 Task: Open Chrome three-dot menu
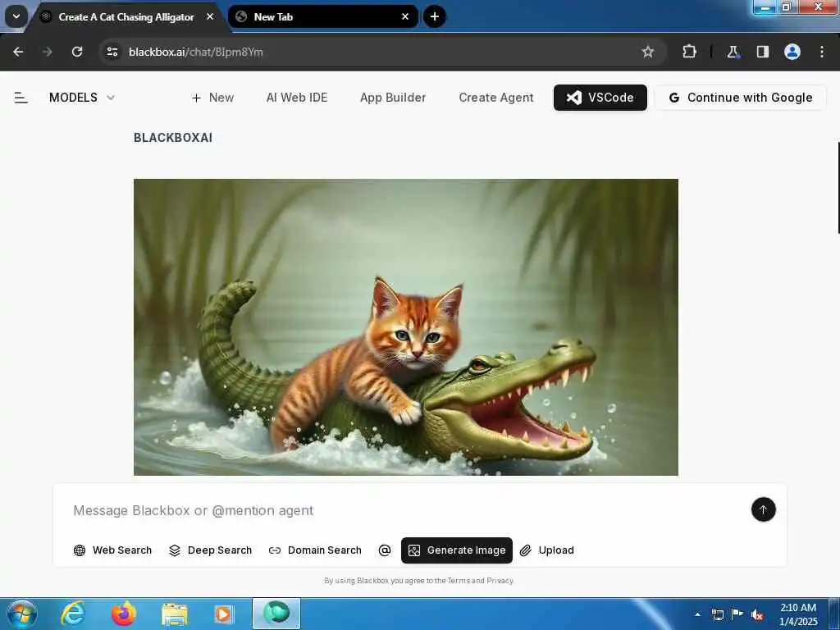822,52
